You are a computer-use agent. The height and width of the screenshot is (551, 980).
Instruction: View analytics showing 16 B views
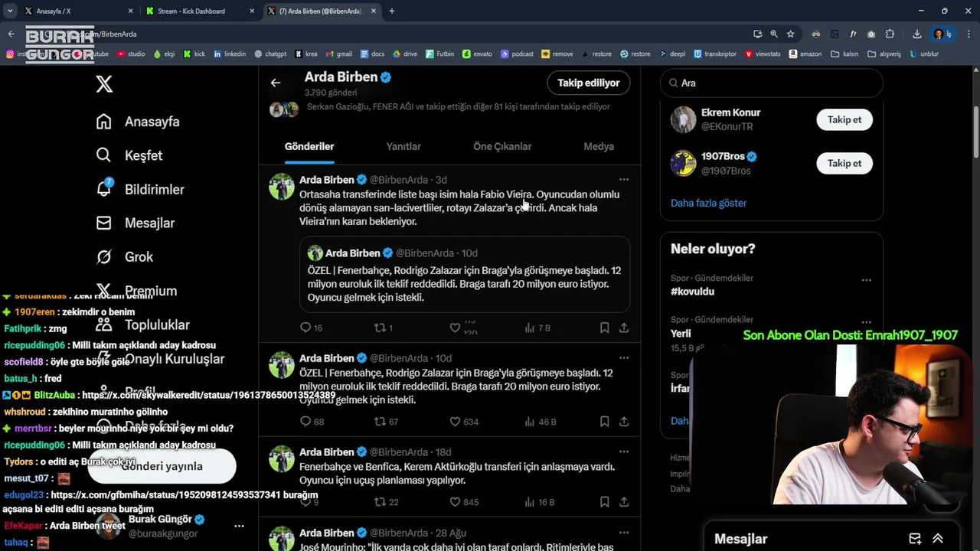pos(540,502)
